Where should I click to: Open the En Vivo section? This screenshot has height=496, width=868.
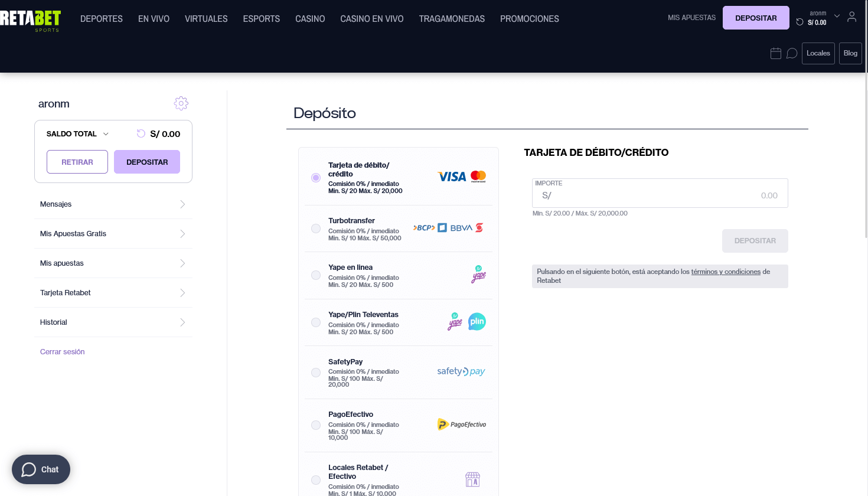154,19
